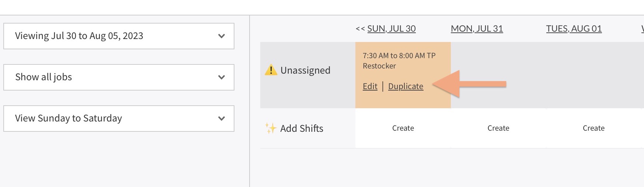
Task: Click the yellow warning icon beside Unassigned
Action: (271, 70)
